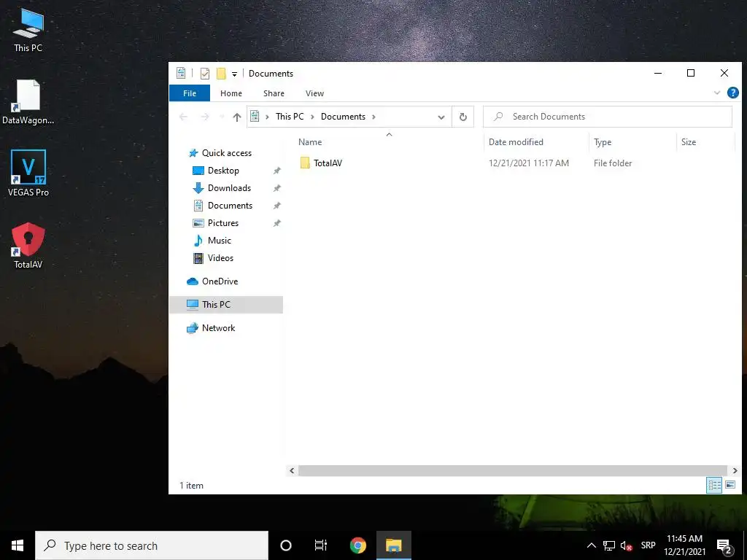The width and height of the screenshot is (747, 560).
Task: Click the muted volume tray icon
Action: point(626,546)
